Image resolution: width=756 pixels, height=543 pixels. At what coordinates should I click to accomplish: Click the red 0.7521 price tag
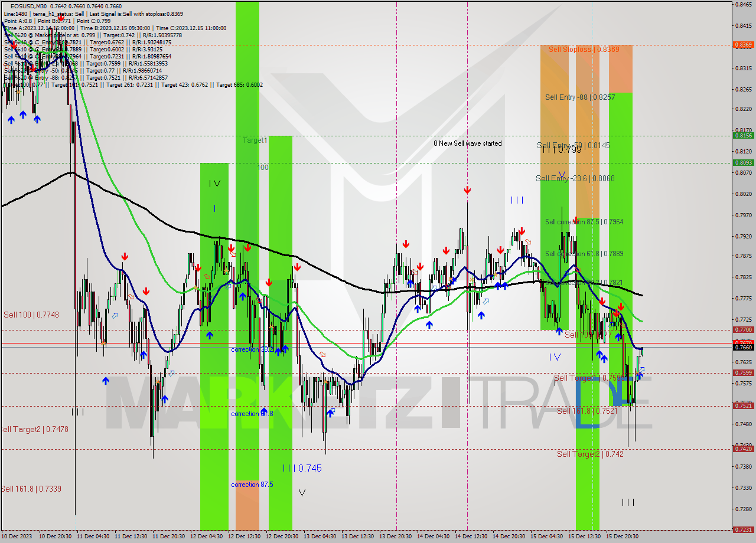742,405
